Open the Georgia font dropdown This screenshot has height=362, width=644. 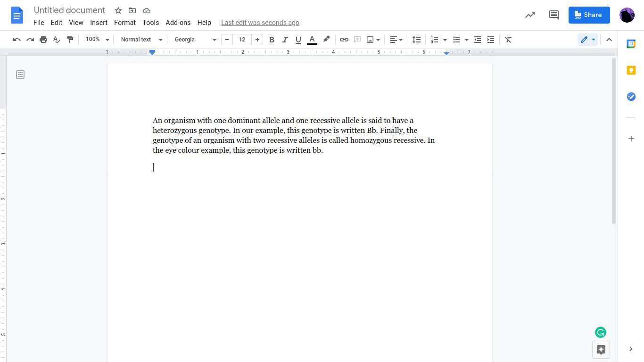point(195,40)
